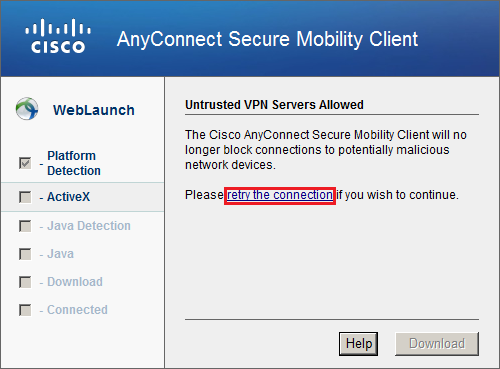Viewport: 500px width, 369px height.
Task: Select the Connected step label
Action: (x=77, y=310)
